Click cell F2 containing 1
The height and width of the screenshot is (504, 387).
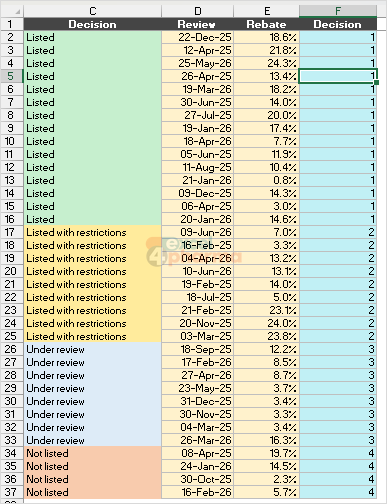pos(338,37)
